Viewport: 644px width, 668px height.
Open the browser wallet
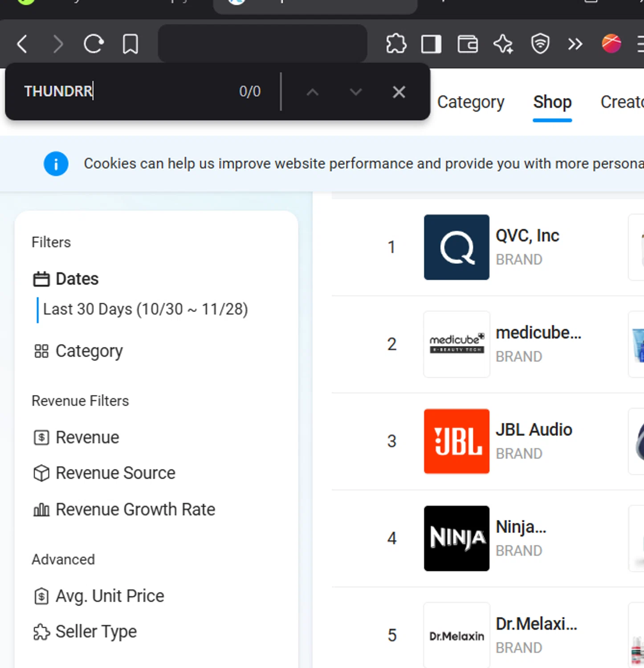tap(468, 44)
